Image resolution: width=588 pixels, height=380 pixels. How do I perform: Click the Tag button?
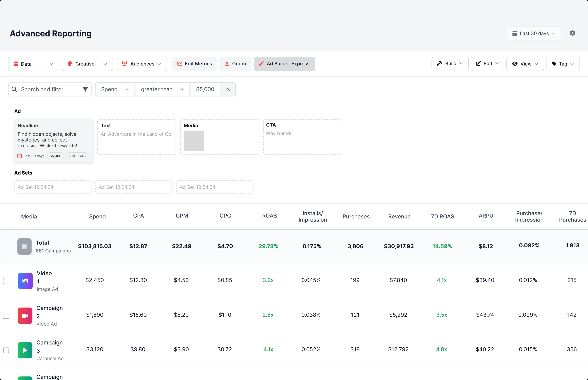(563, 64)
